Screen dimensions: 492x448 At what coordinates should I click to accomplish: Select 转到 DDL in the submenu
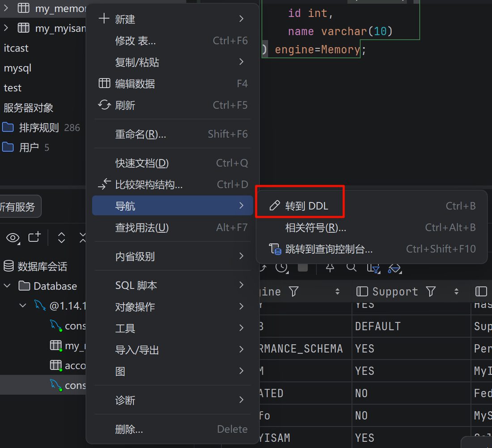(x=372, y=205)
